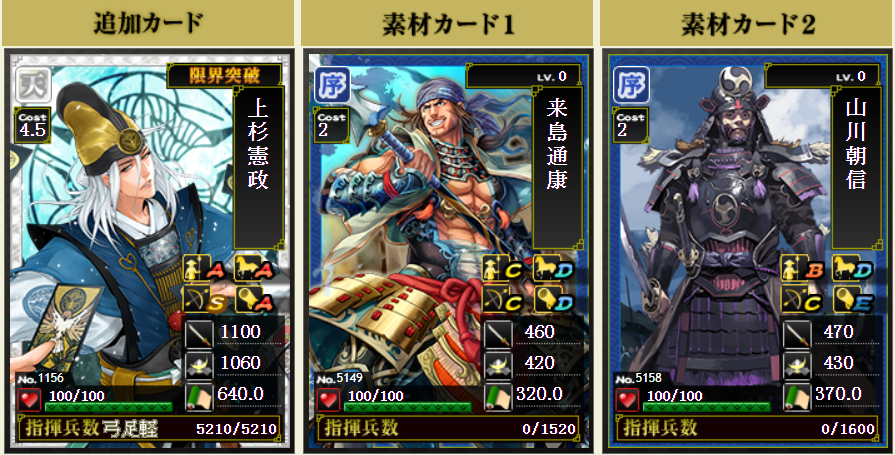Click the siege weapon aptitude E icon on 山川朝信
The height and width of the screenshot is (455, 895).
[x=854, y=299]
